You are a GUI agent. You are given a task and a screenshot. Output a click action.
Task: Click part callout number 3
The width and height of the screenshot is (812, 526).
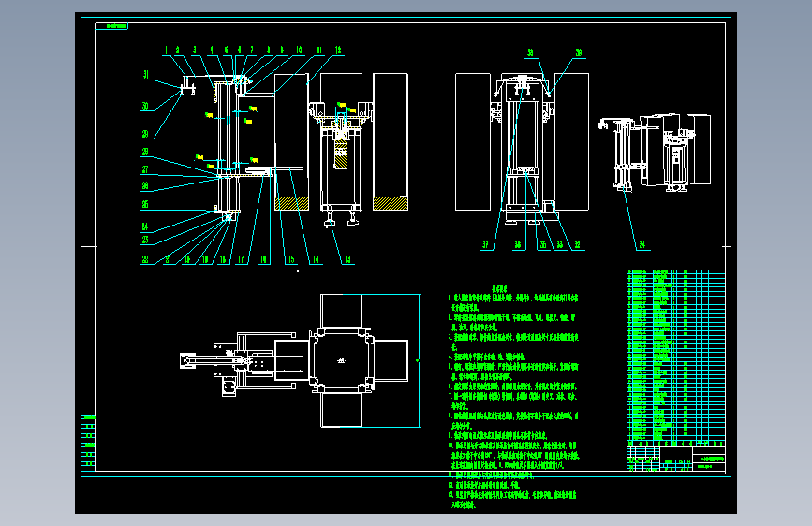pyautogui.click(x=195, y=51)
